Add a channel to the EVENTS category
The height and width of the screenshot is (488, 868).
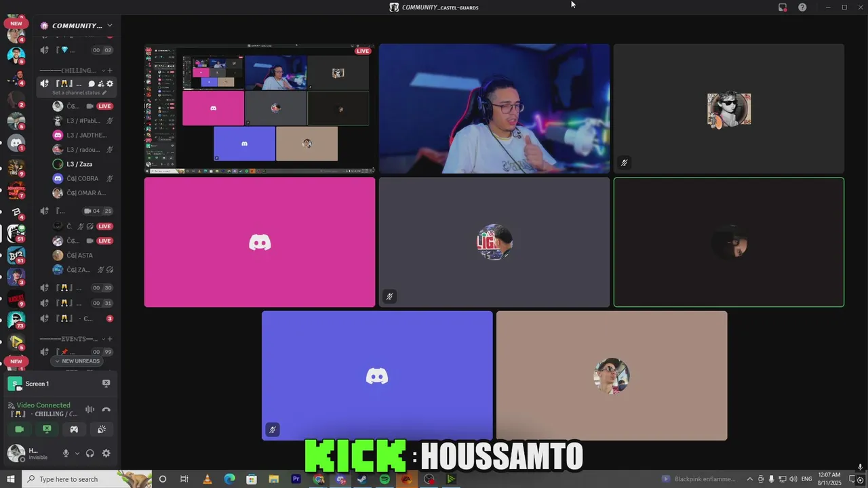point(111,339)
